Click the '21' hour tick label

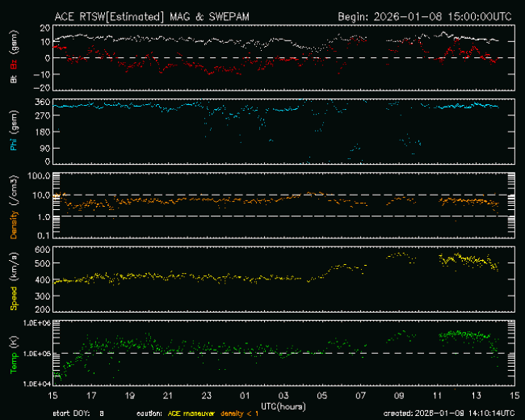coord(168,396)
